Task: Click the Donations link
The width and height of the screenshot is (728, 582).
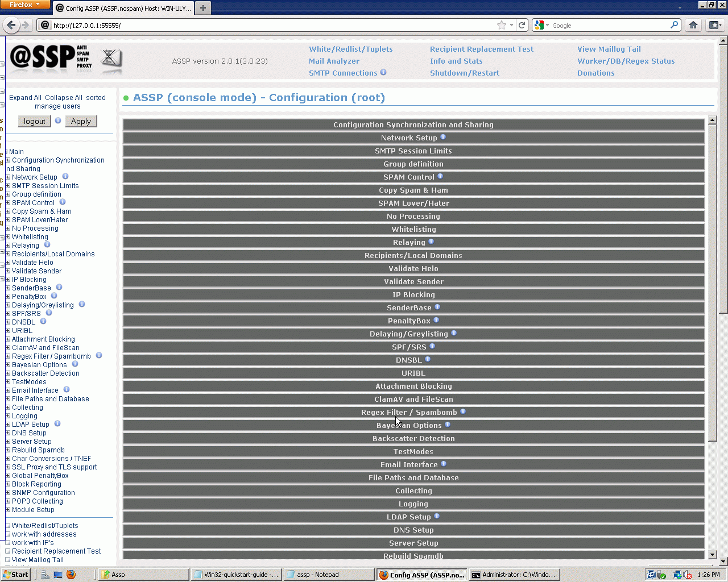Action: 595,73
